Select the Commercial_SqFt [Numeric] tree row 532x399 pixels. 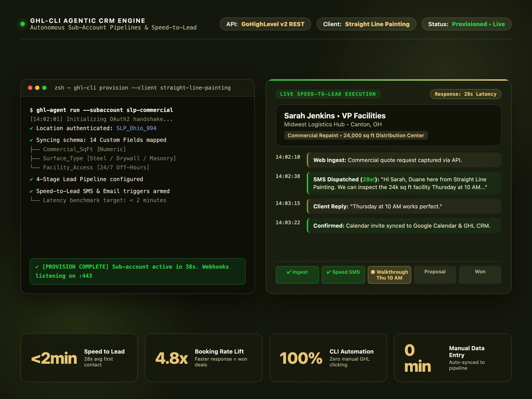(78, 149)
